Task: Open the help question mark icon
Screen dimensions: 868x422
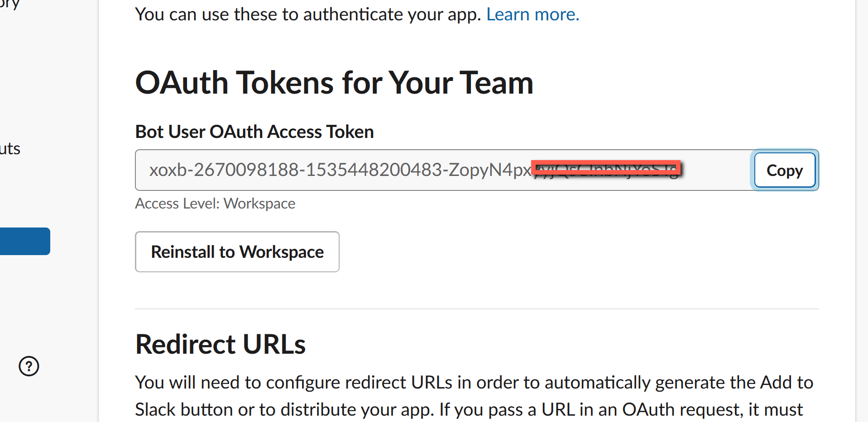Action: click(x=29, y=366)
